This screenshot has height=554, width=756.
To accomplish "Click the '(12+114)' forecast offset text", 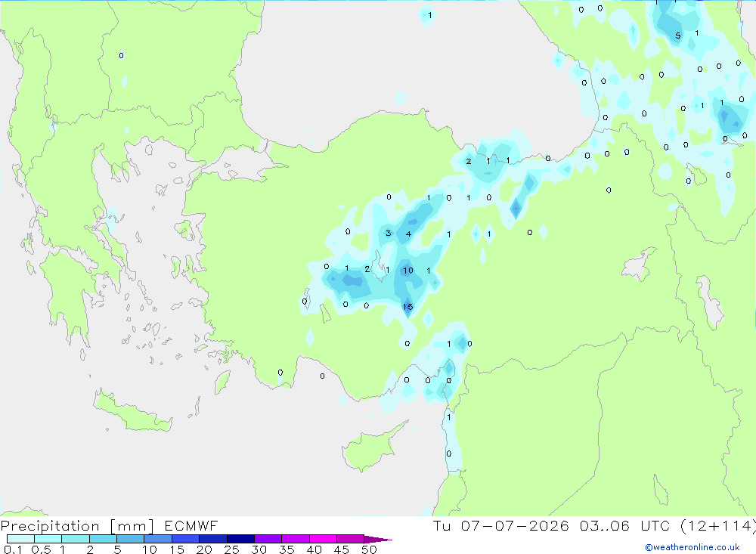I will (718, 526).
